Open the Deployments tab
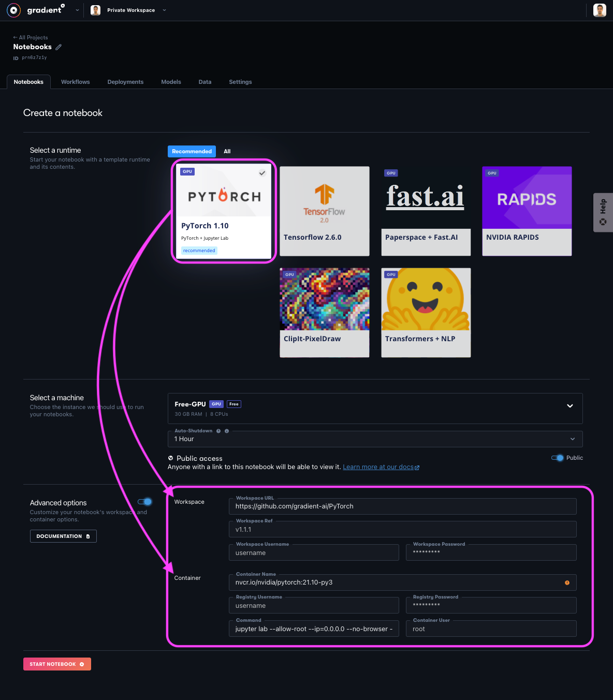This screenshot has height=700, width=613. 125,82
